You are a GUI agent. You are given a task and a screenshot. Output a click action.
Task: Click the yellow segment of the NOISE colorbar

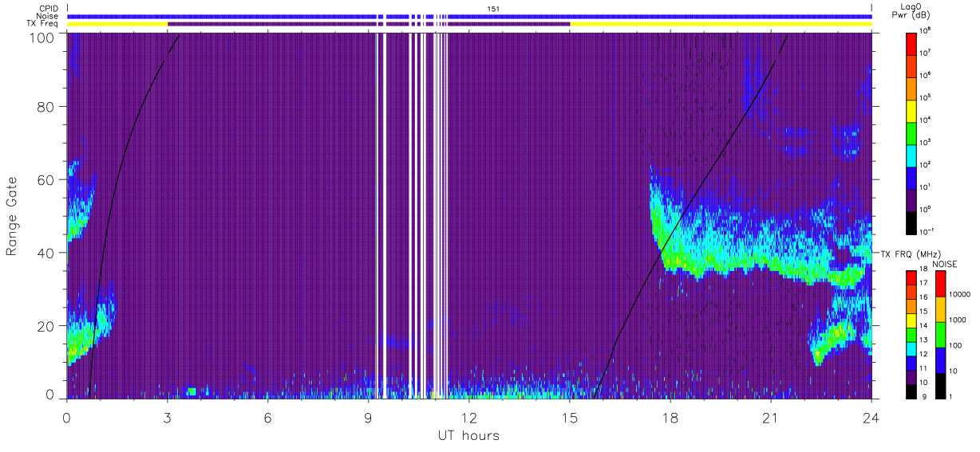pyautogui.click(x=940, y=309)
